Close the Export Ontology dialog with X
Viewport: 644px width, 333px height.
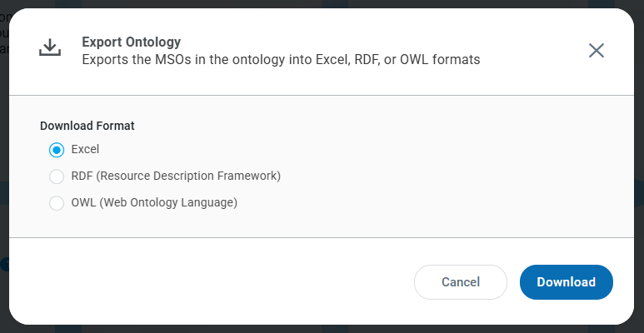597,50
